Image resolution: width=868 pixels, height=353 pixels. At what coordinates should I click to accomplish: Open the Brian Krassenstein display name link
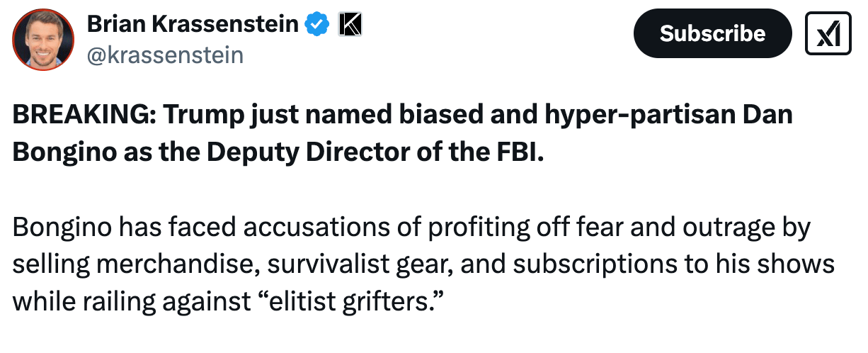coord(192,25)
